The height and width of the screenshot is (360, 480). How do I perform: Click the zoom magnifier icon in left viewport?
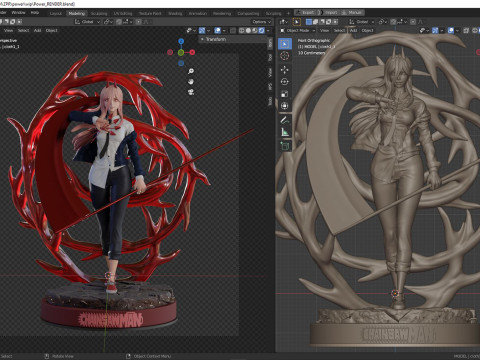coord(191,71)
